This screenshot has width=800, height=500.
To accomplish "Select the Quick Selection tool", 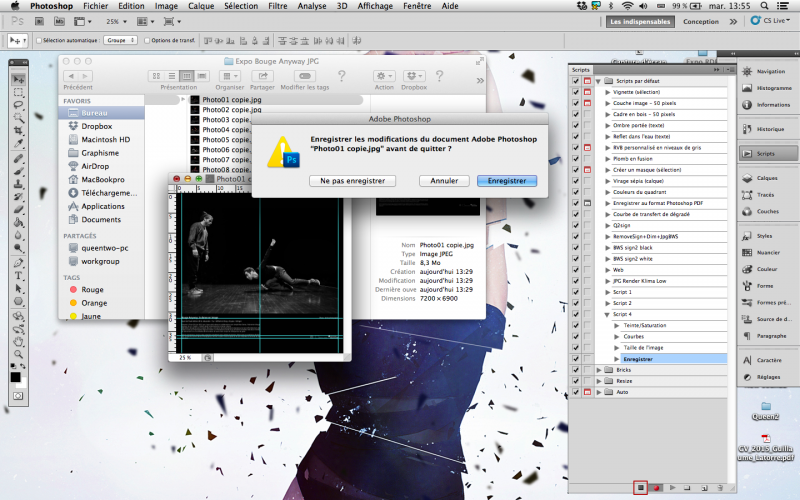I will pyautogui.click(x=18, y=118).
